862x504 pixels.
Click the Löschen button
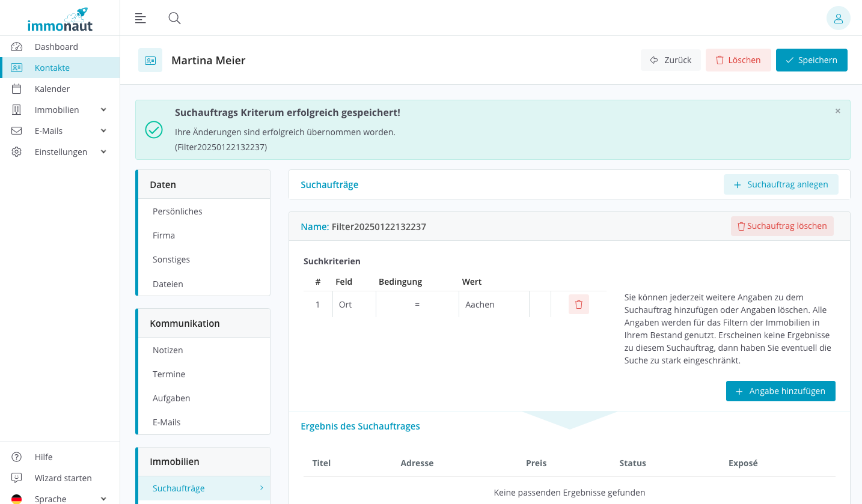point(738,60)
